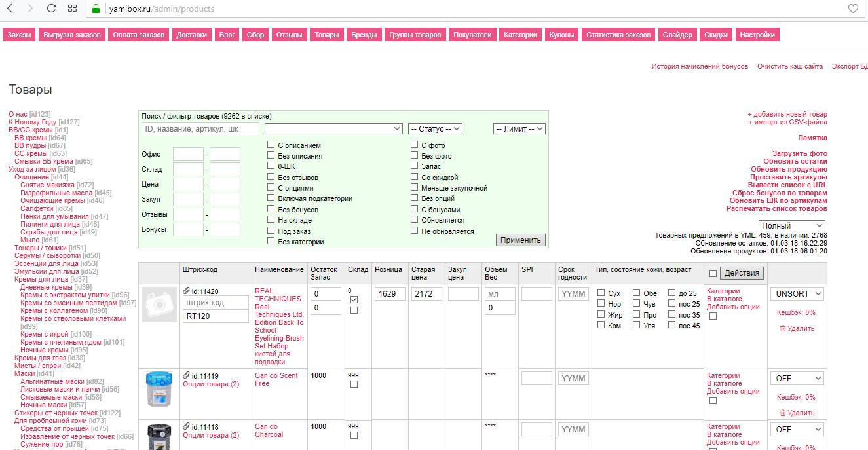Screen dimensions: 868x450
Task: Click the green padlock security icon
Action: (96, 9)
